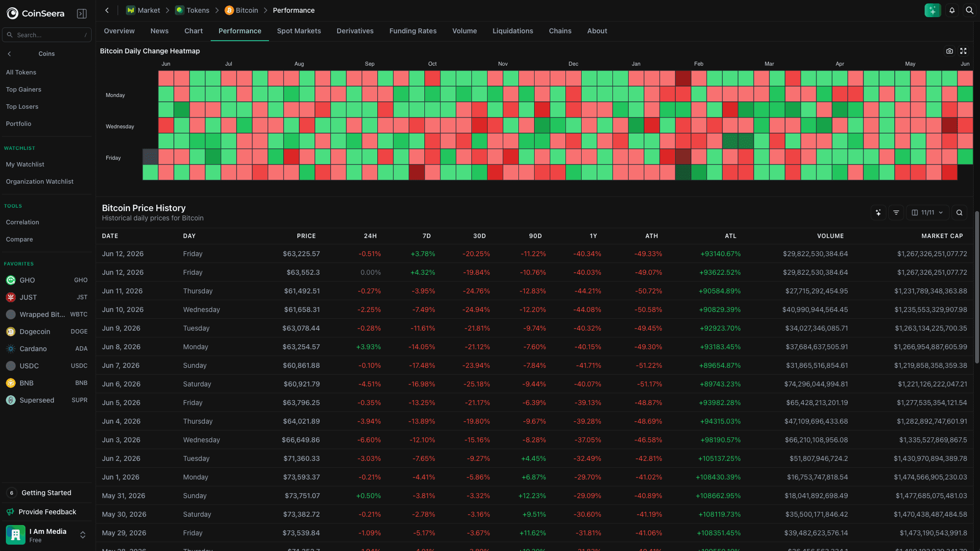Click the BNB icon in favorites

(x=11, y=383)
